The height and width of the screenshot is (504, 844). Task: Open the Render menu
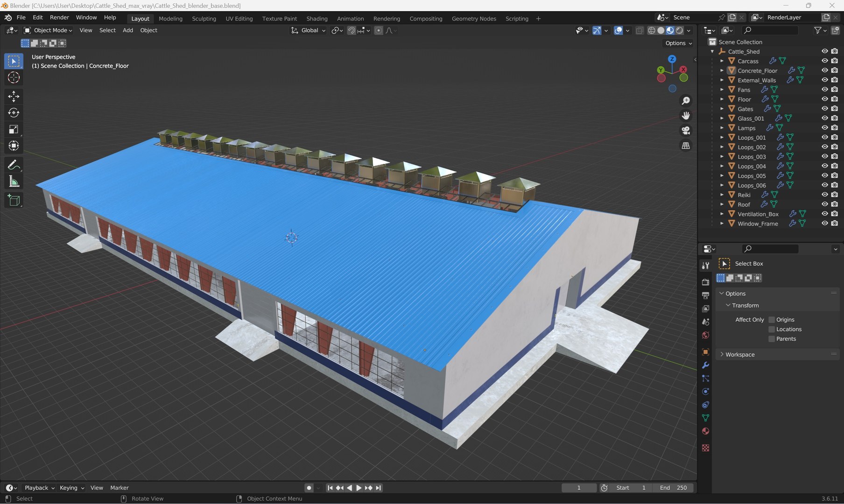[59, 17]
